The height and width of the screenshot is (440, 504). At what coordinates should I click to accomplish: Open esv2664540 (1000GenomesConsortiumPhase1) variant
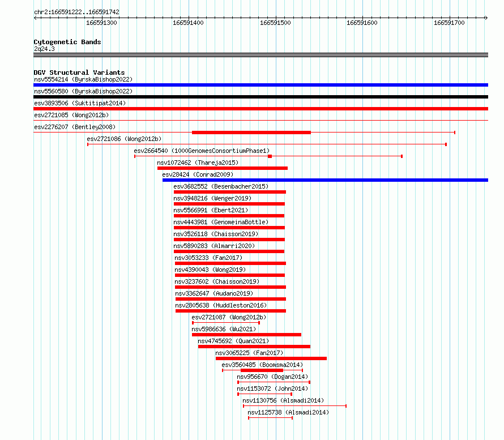click(x=202, y=151)
